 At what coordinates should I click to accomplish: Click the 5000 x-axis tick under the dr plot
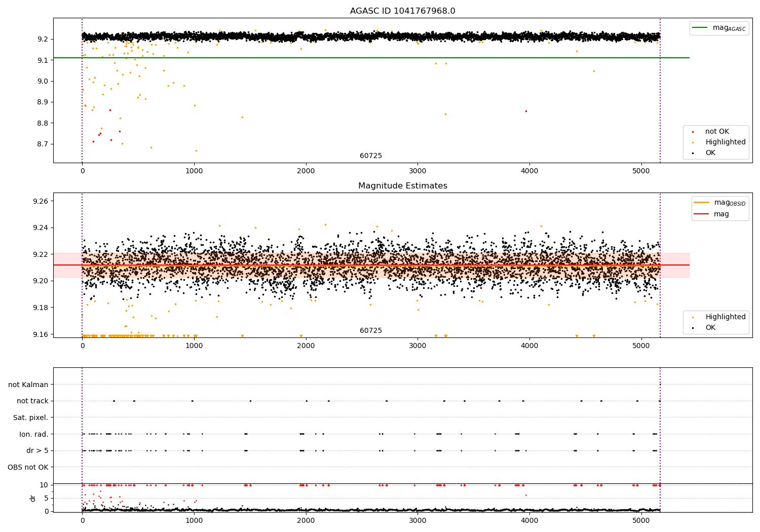coord(641,521)
